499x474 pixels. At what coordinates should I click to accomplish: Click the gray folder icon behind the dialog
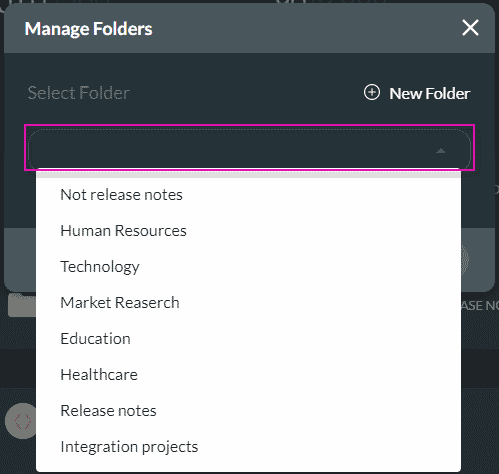coord(22,305)
